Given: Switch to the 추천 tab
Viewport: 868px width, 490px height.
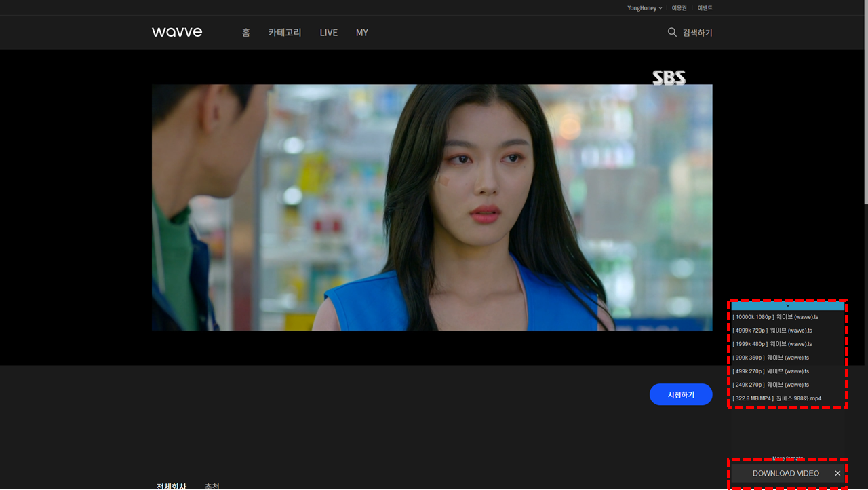Looking at the screenshot, I should (x=212, y=486).
